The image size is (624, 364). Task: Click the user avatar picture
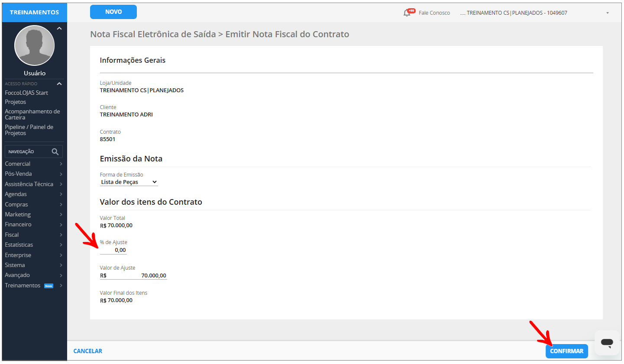click(x=35, y=45)
